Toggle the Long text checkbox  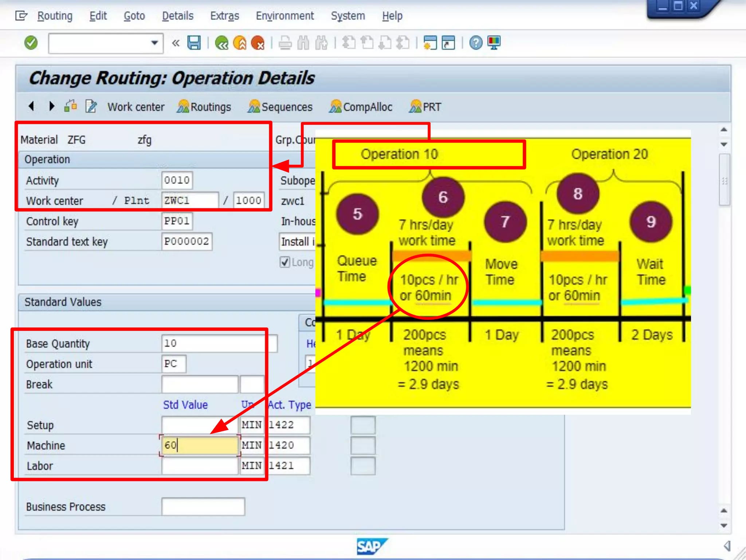coord(285,262)
